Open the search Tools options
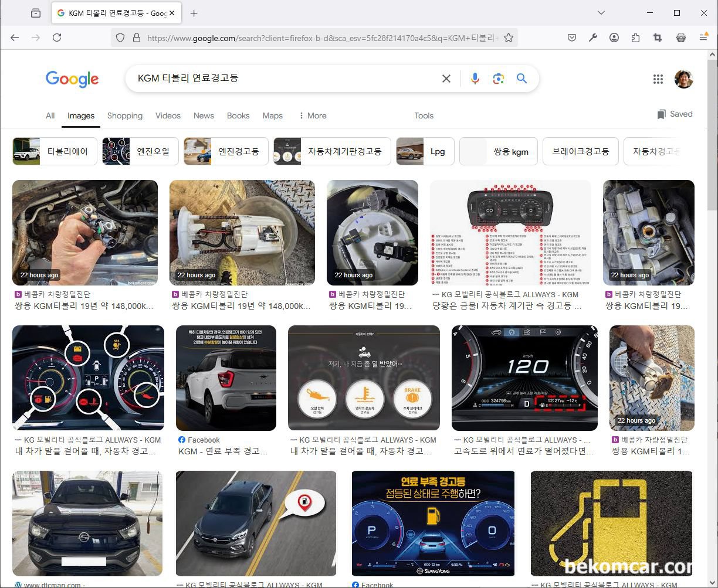Image resolution: width=718 pixels, height=588 pixels. [x=424, y=115]
